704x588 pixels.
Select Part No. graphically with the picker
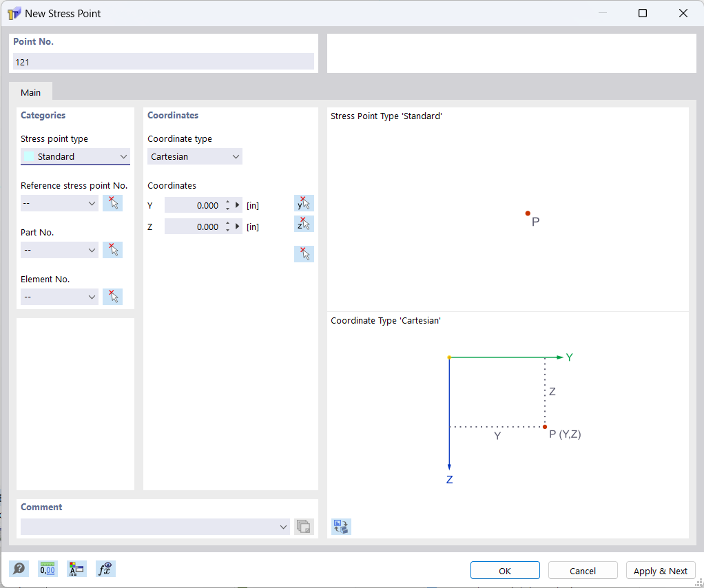(112, 249)
